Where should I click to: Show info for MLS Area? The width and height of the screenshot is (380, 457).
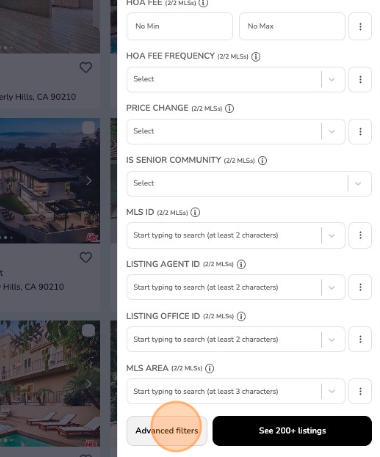209,368
